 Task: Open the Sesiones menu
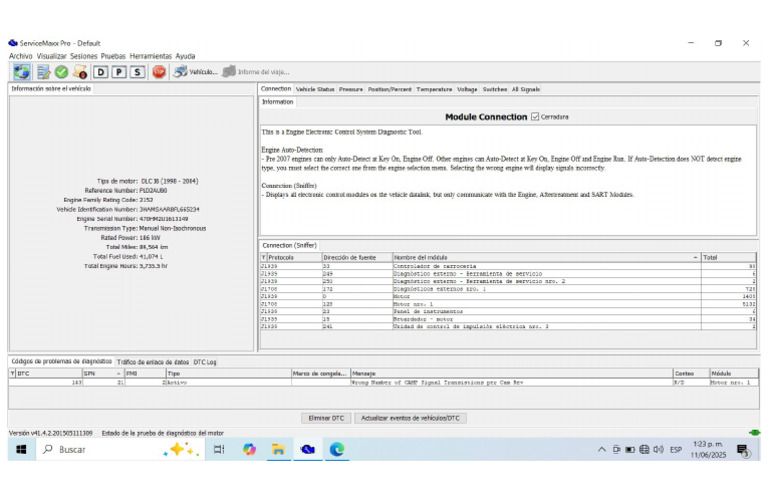83,56
